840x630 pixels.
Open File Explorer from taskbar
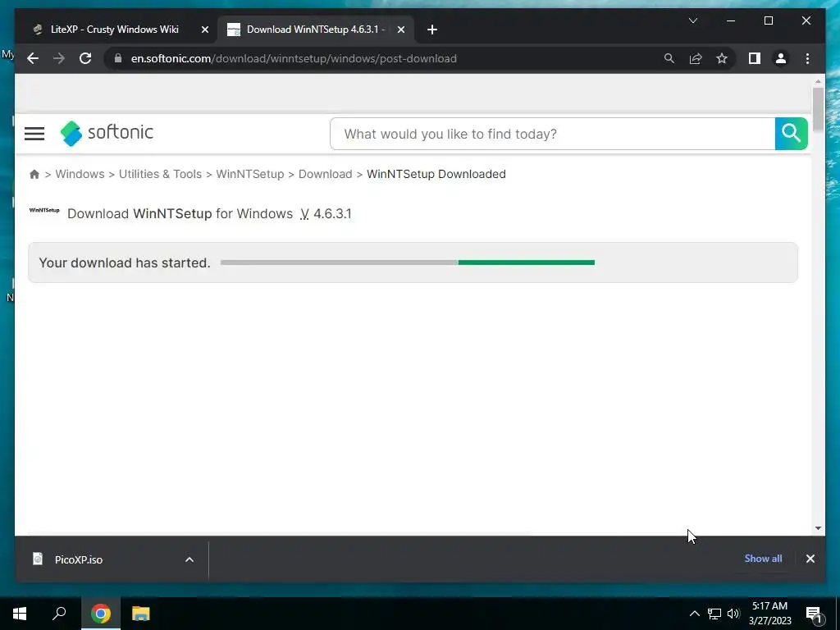[x=141, y=614]
